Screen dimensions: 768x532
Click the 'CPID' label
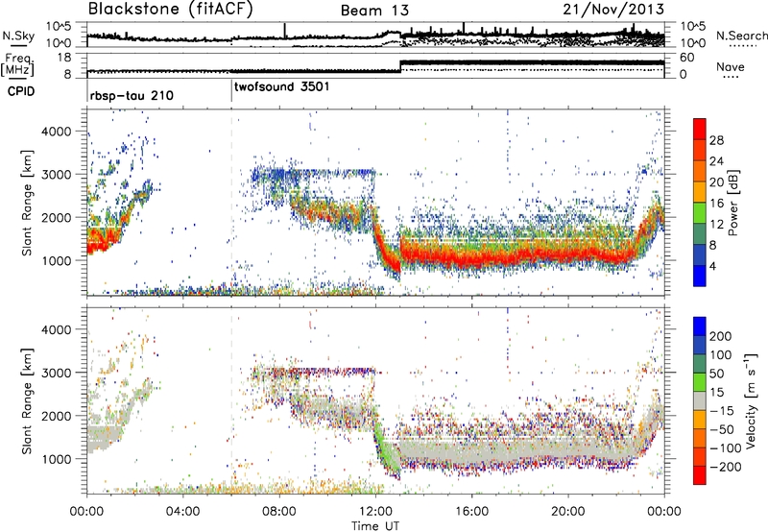tap(21, 91)
